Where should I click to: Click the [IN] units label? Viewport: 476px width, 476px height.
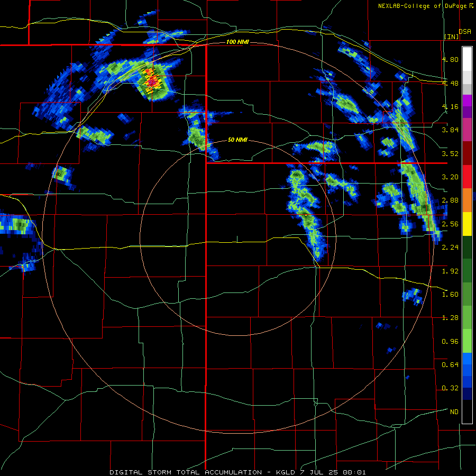click(x=452, y=36)
